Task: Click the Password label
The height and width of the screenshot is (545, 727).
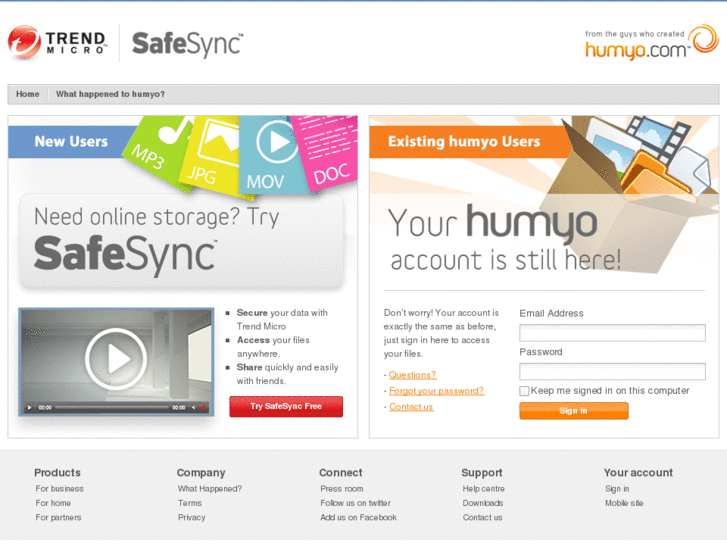Action: click(x=541, y=352)
